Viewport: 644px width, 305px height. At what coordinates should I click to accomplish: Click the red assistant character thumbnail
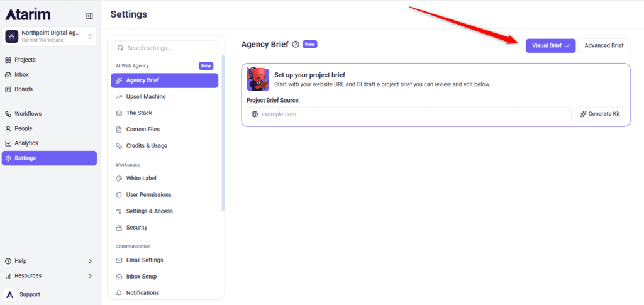click(x=258, y=79)
